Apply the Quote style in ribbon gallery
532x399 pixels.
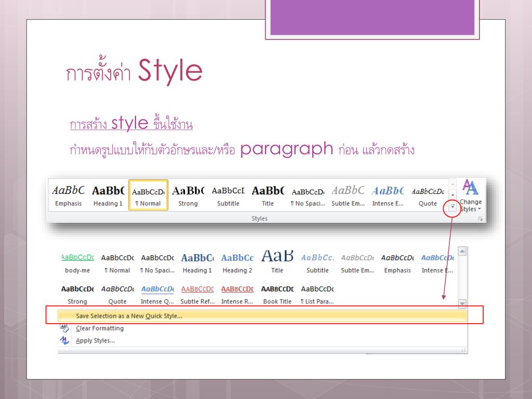click(x=428, y=195)
